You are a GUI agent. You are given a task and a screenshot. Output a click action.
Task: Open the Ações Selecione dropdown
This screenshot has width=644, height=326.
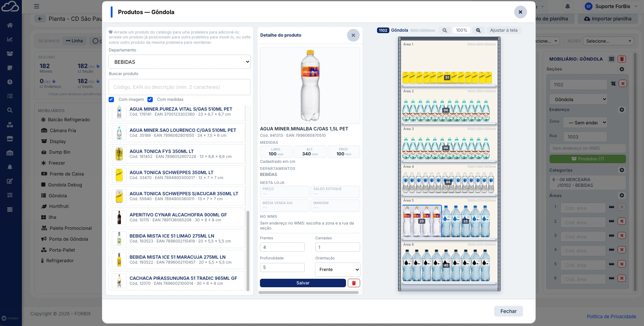coord(608,41)
